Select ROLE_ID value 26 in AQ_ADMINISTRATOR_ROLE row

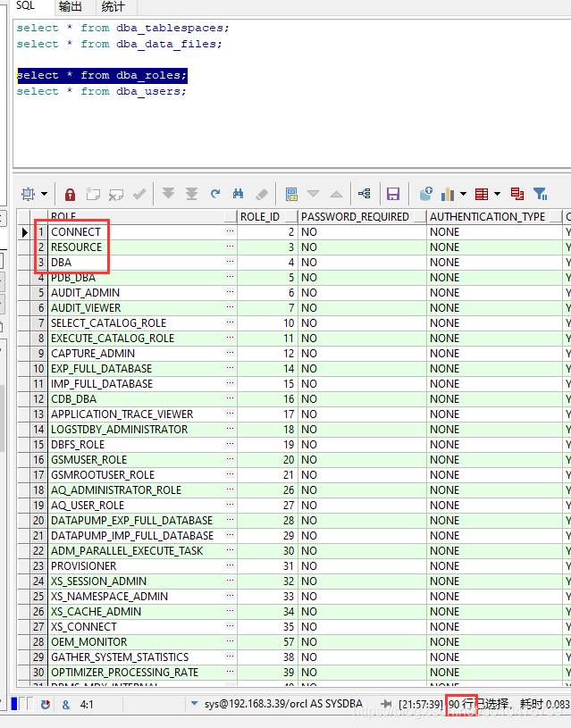267,490
